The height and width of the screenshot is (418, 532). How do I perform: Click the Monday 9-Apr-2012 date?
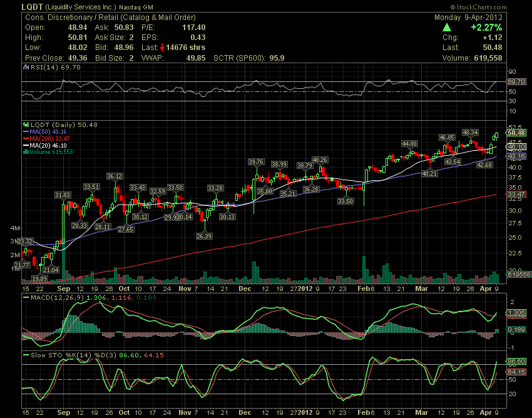(468, 18)
